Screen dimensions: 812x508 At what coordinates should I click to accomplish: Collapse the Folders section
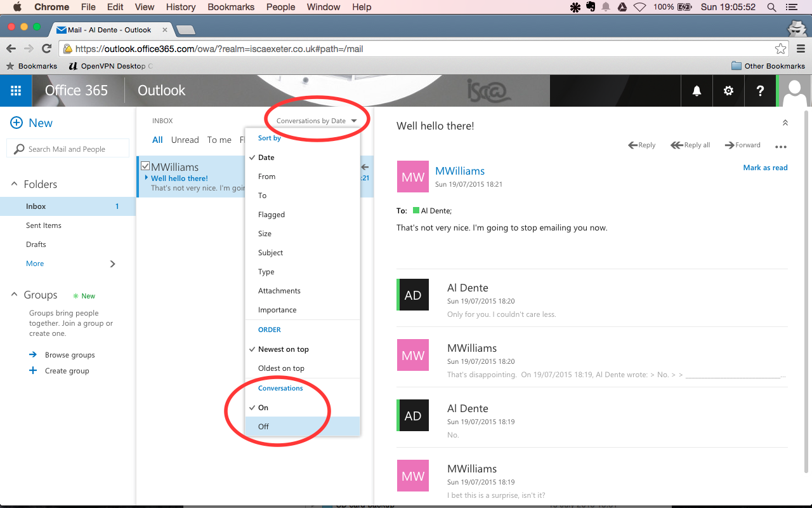(14, 184)
